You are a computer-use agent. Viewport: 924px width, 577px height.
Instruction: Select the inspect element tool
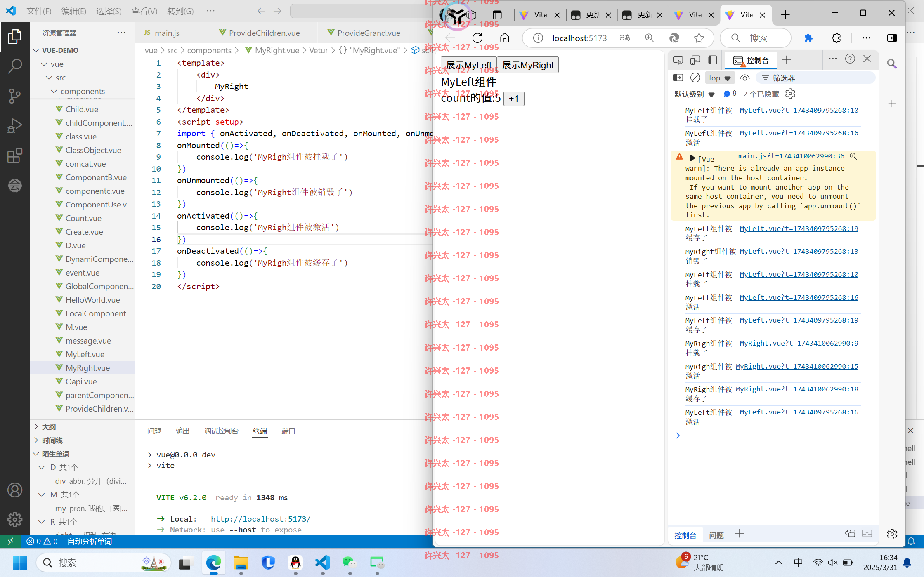678,60
